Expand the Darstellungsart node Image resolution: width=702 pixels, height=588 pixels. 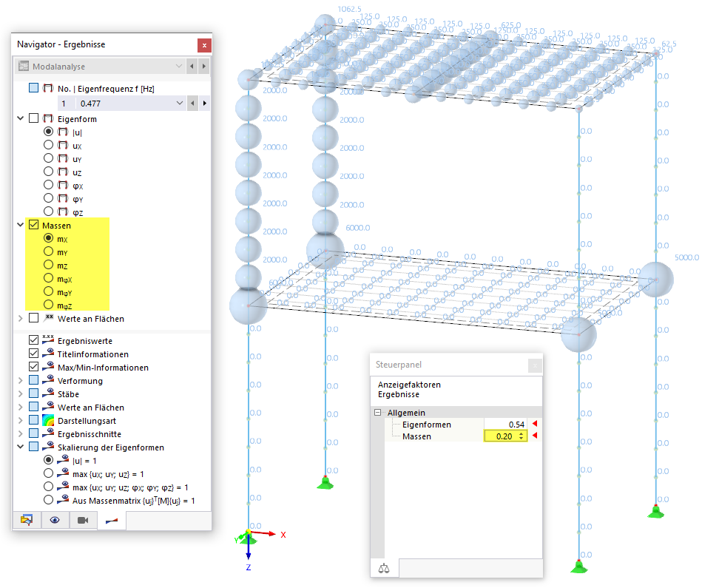pyautogui.click(x=20, y=420)
